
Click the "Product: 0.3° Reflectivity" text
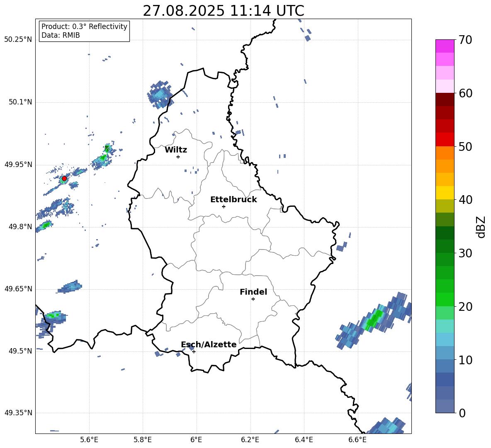tap(84, 27)
